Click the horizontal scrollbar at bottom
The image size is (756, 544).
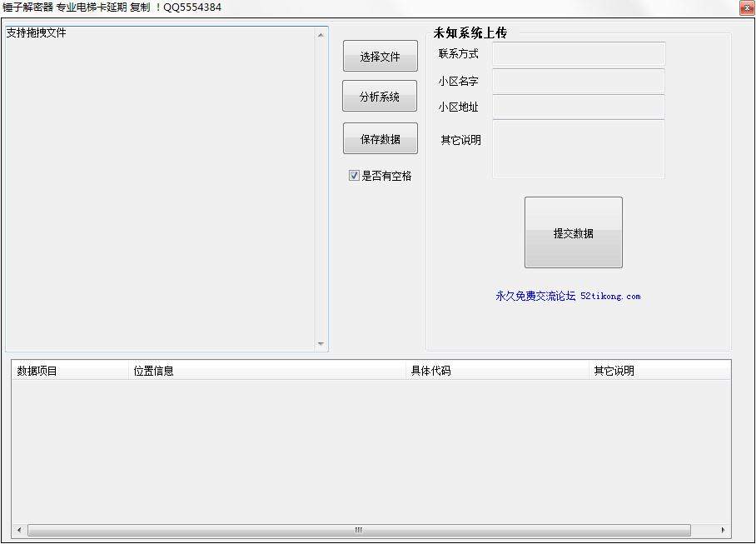coord(356,529)
